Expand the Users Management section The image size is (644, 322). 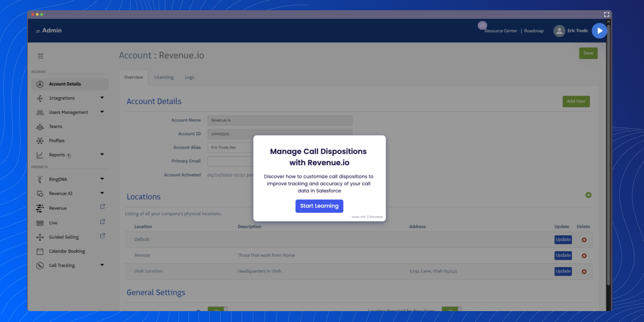pos(102,112)
